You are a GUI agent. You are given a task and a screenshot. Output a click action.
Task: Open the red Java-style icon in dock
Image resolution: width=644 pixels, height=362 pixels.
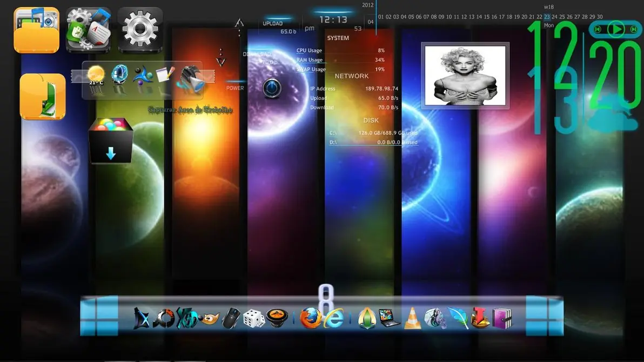click(480, 318)
